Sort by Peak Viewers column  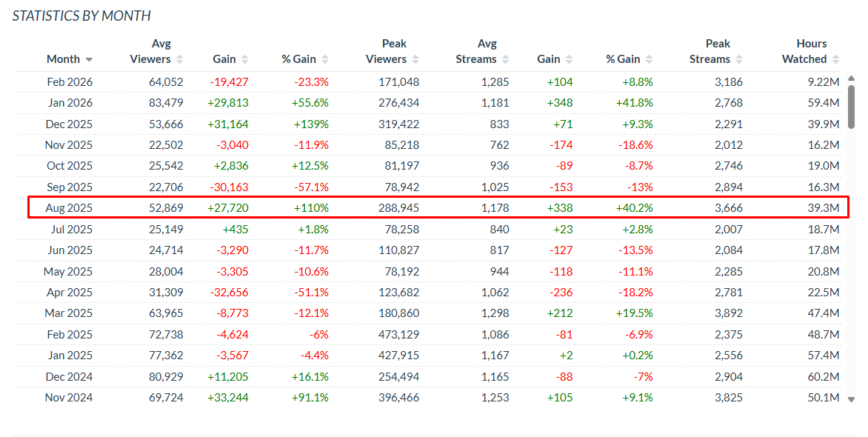click(x=392, y=52)
